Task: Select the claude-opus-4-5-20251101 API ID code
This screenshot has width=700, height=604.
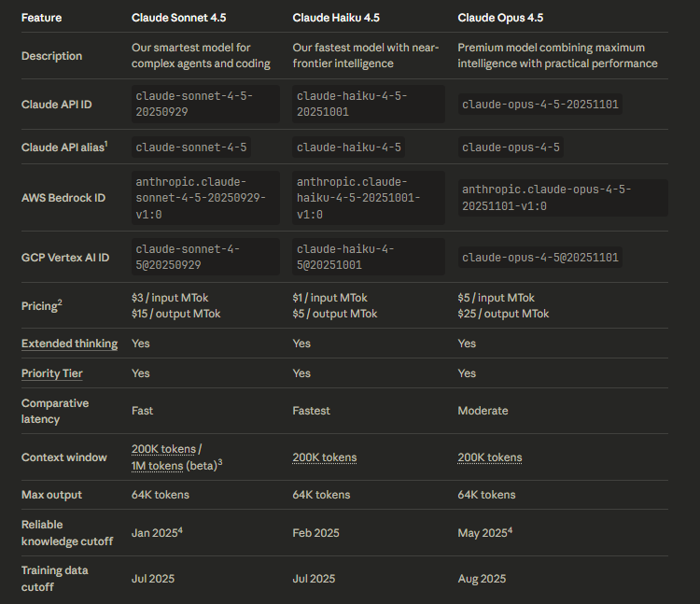Action: click(539, 104)
